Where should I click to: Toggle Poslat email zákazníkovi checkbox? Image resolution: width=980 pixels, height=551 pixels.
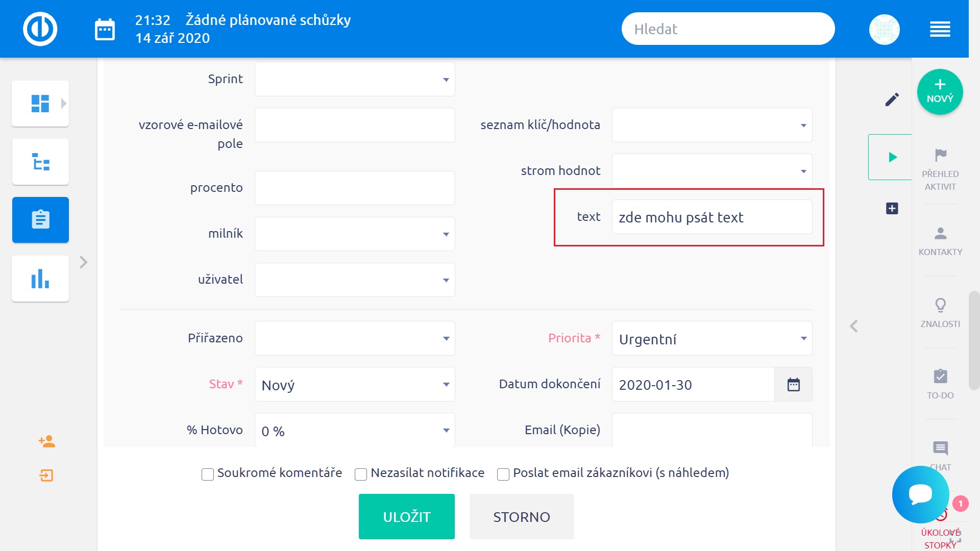(x=503, y=474)
